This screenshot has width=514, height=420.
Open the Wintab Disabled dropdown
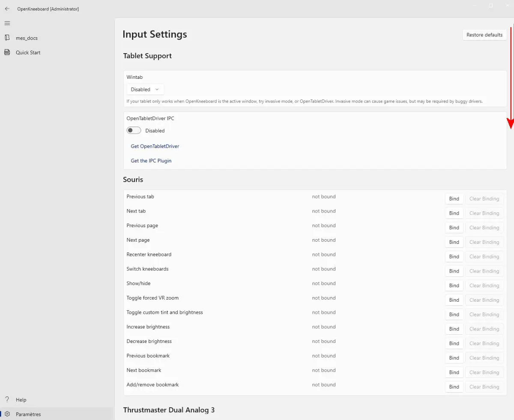[x=145, y=90]
